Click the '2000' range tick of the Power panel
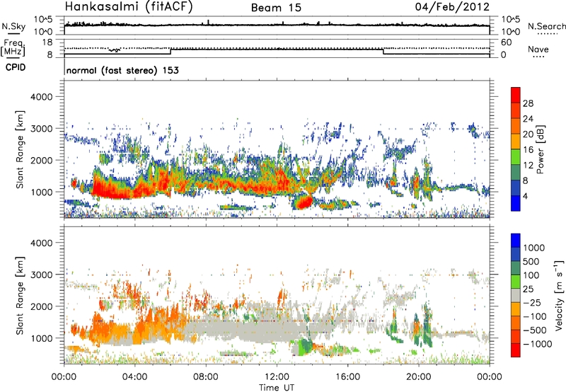This screenshot has height=392, width=566. tap(41, 160)
